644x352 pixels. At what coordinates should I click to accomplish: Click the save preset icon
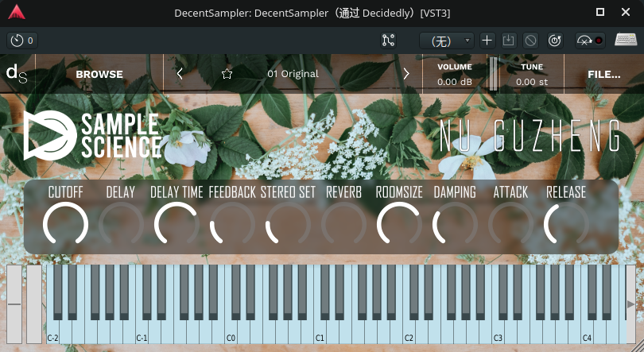click(x=509, y=41)
